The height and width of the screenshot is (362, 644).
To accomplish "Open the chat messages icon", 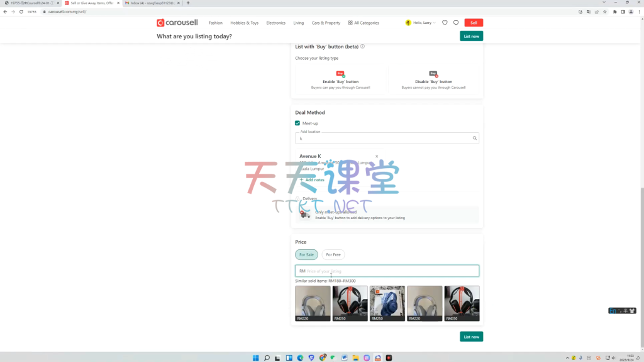I will (456, 23).
